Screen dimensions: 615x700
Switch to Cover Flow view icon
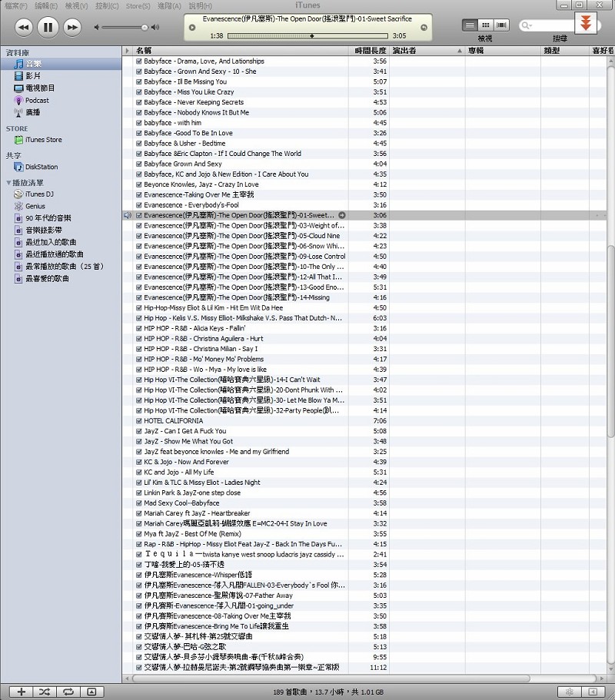click(501, 25)
